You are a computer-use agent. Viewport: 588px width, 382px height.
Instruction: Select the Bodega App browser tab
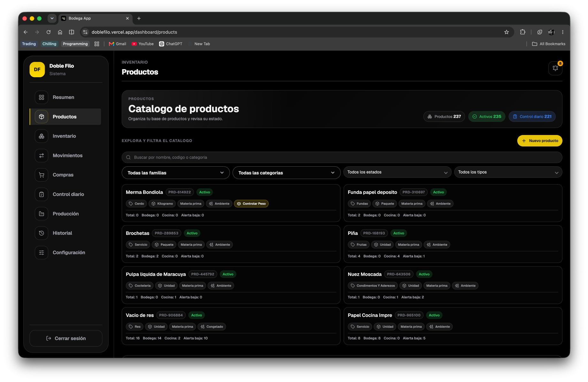click(95, 19)
